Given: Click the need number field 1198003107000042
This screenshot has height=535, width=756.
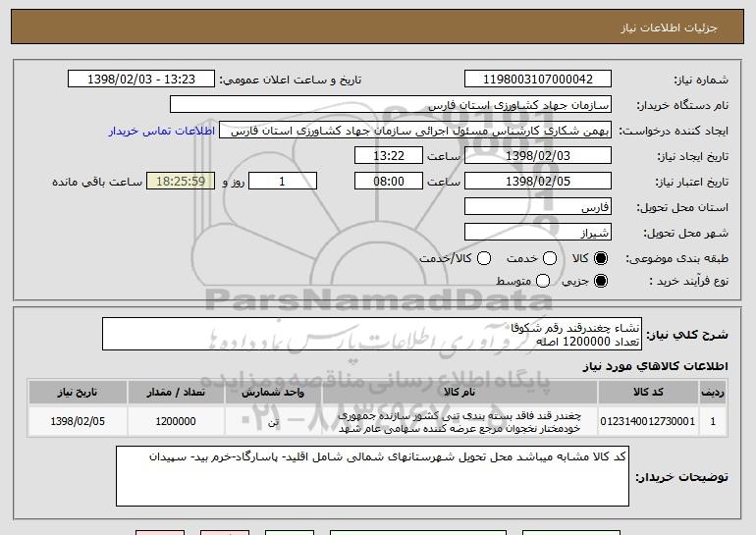Looking at the screenshot, I should 538,80.
